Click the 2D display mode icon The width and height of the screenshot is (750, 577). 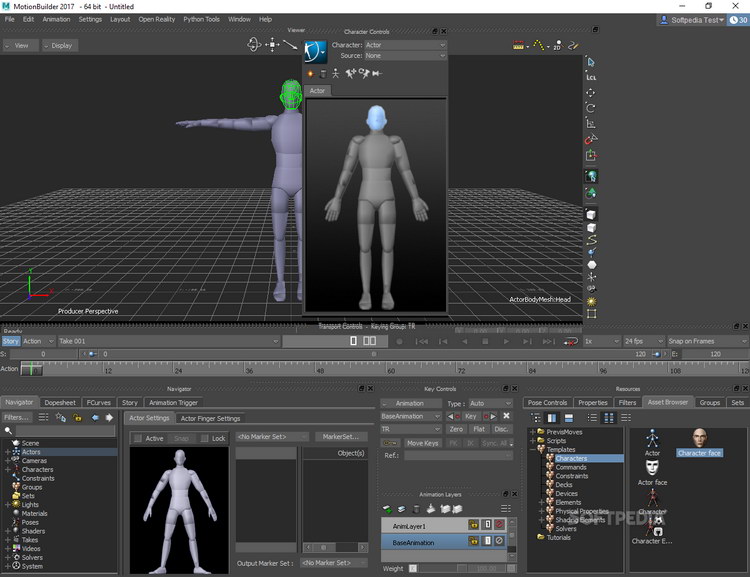tap(557, 45)
